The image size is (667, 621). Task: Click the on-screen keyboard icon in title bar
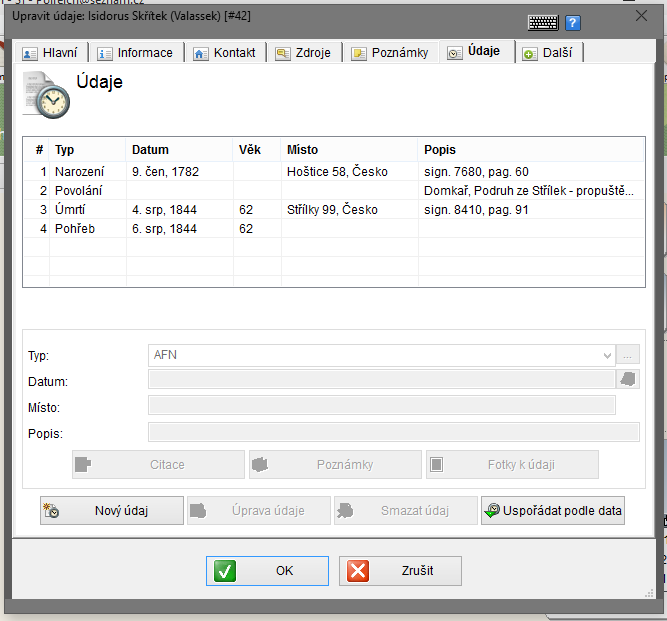(x=543, y=22)
